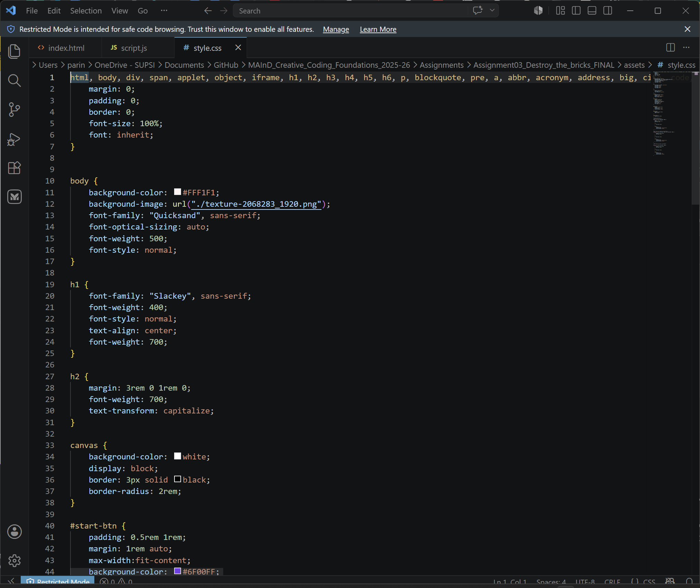This screenshot has height=588, width=700.
Task: Expand the OneDrive - SUPSI breadcrumb
Action: [x=125, y=65]
